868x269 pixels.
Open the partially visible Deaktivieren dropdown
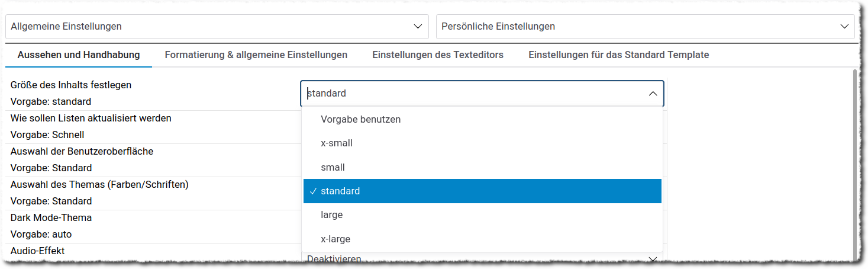(482, 260)
